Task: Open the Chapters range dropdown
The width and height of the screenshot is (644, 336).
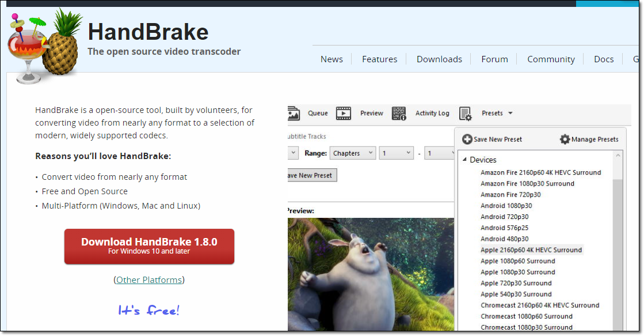Action: [352, 153]
